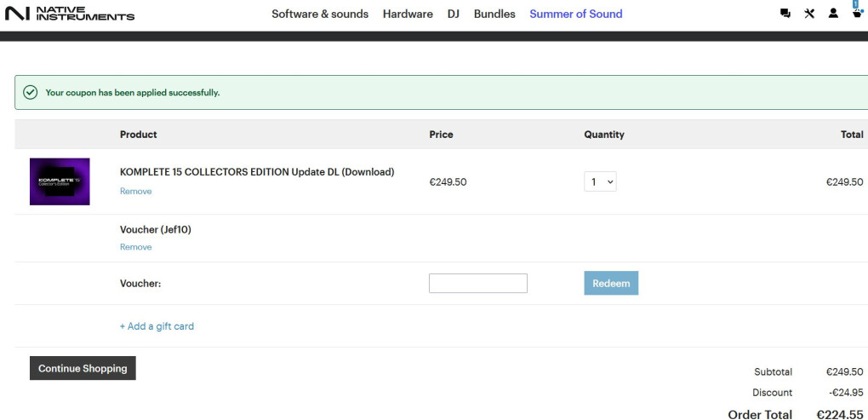Viewport: 868px width, 420px height.
Task: Open the Hardware menu
Action: tap(408, 14)
